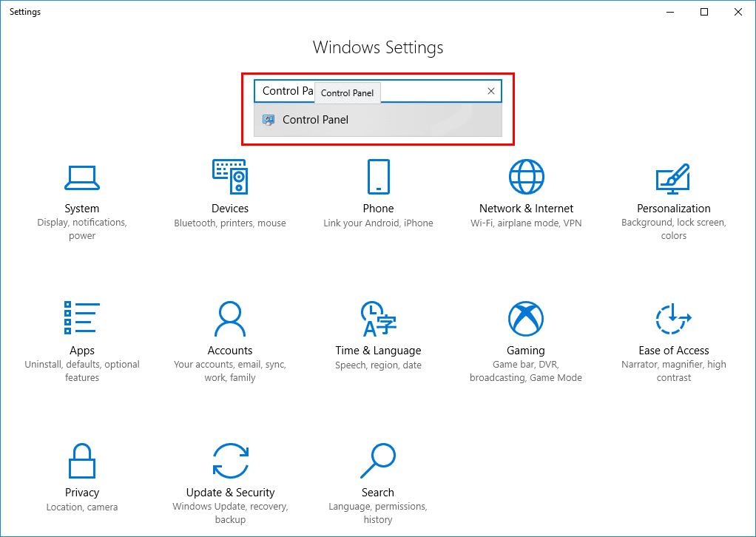The width and height of the screenshot is (756, 537).
Task: Clear the search box with the X
Action: (491, 91)
